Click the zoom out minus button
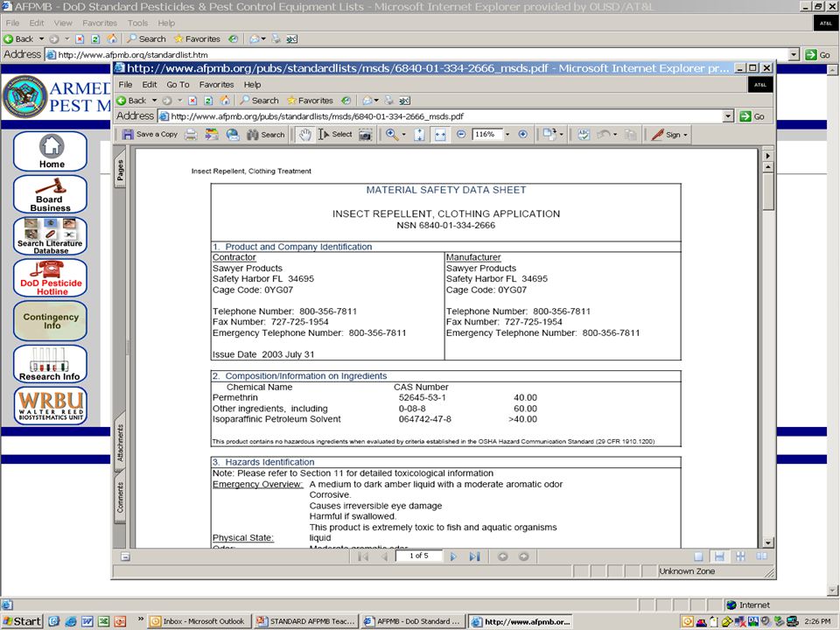 point(461,135)
